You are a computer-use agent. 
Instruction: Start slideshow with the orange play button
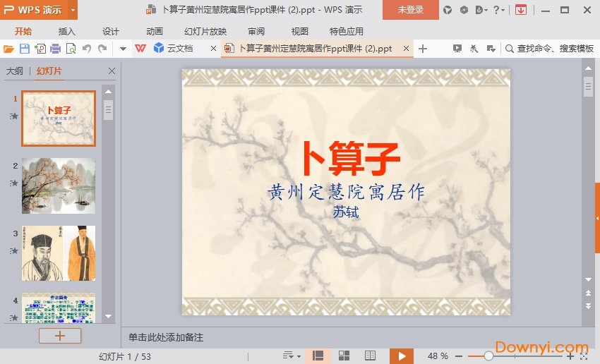tap(402, 356)
